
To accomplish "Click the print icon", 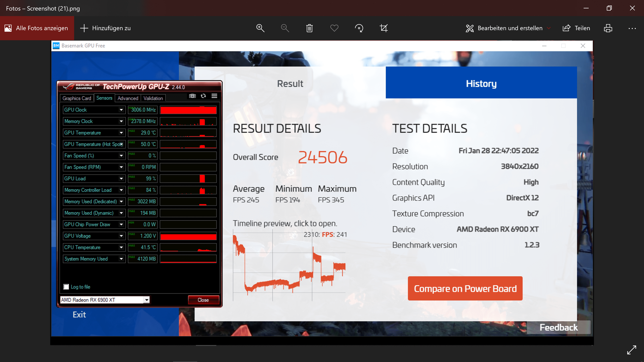I will tap(608, 28).
